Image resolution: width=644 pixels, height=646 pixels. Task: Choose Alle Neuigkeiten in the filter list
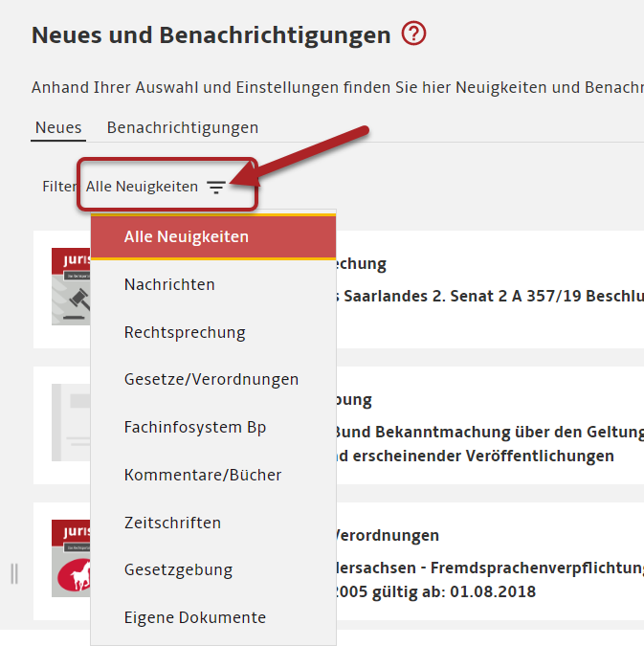coord(186,236)
